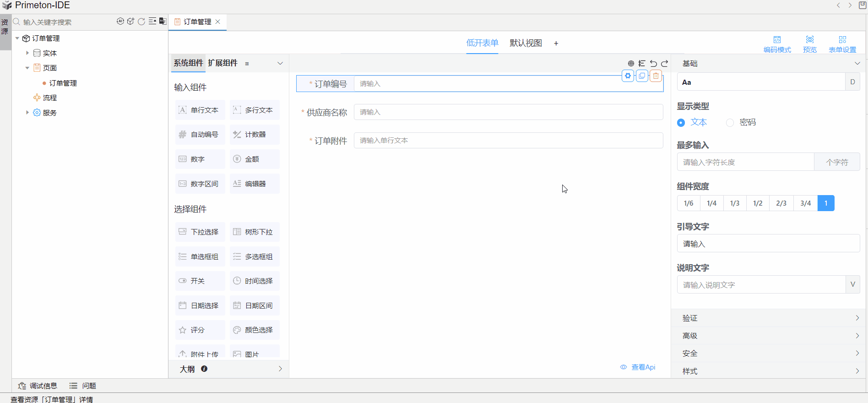This screenshot has width=868, height=403.
Task: Click the copy icon on 订单编号 field
Action: click(642, 76)
